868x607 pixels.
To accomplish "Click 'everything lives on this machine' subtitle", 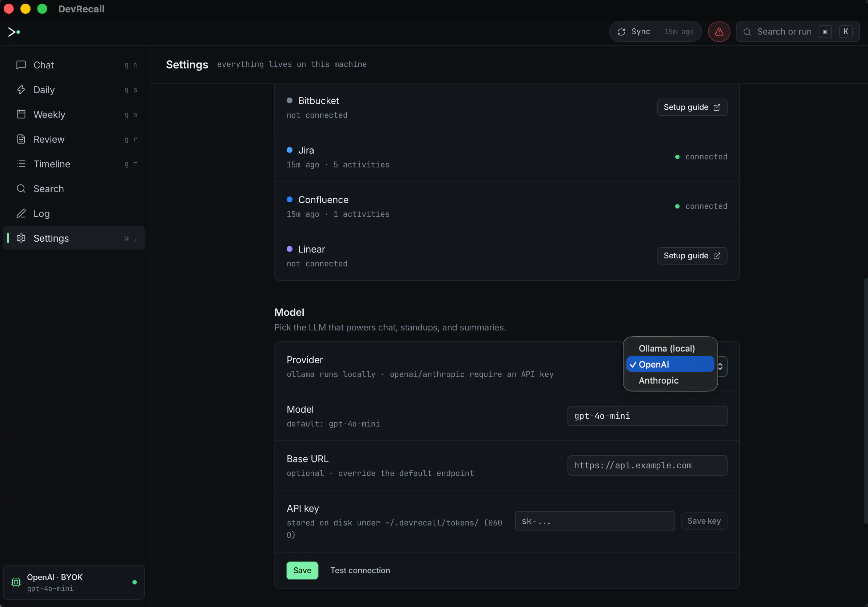I will coord(292,64).
